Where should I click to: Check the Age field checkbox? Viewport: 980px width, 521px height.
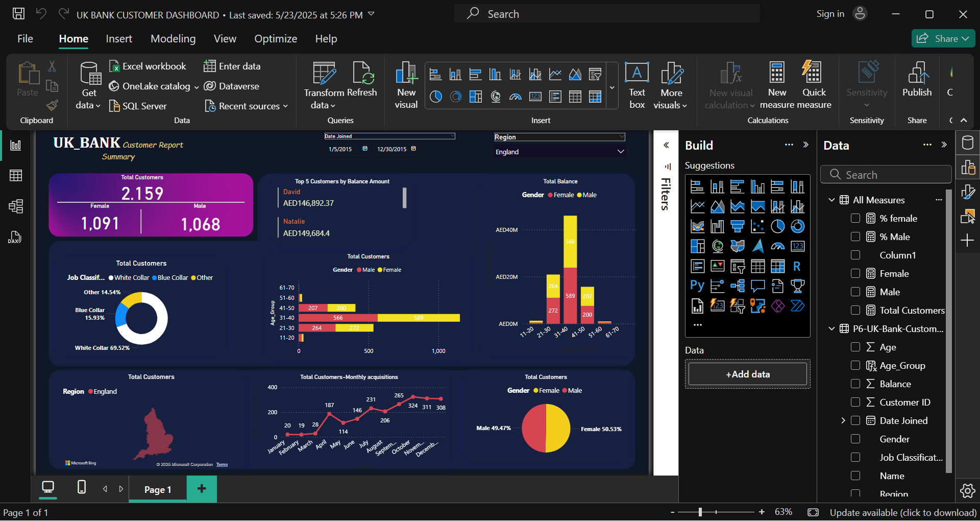coord(855,347)
